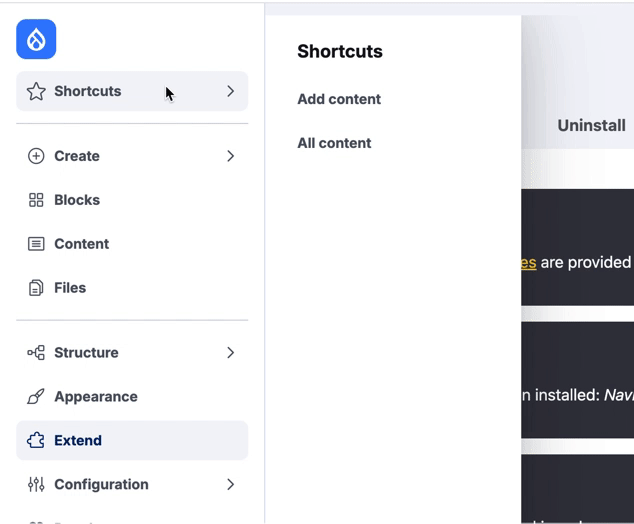634x524 pixels.
Task: Click the Drupal logo home icon
Action: point(36,39)
